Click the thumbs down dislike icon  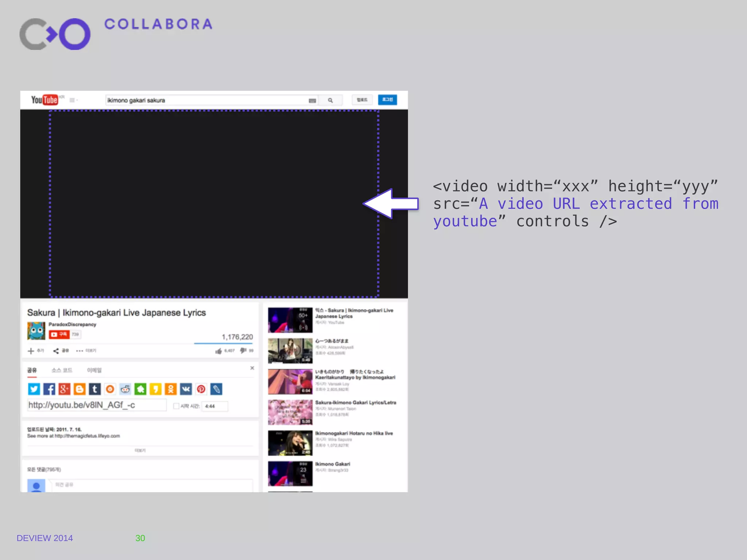pyautogui.click(x=243, y=350)
